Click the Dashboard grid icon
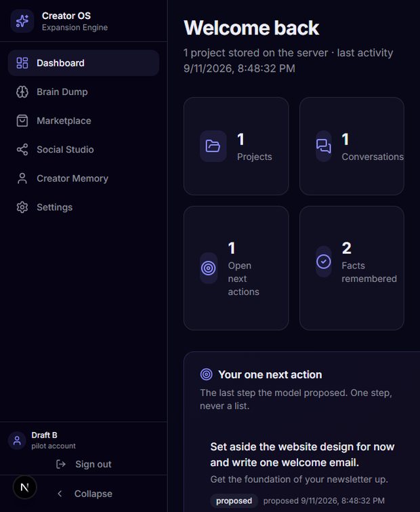The height and width of the screenshot is (512, 420). click(22, 63)
